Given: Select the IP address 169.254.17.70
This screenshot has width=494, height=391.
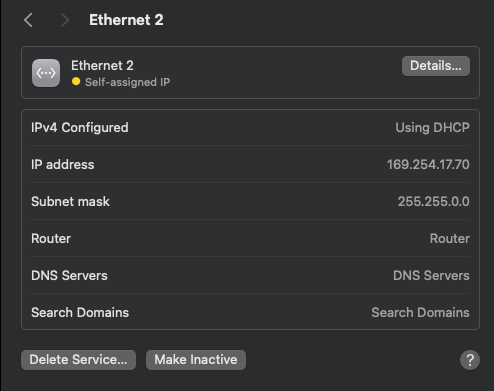Looking at the screenshot, I should tap(428, 164).
